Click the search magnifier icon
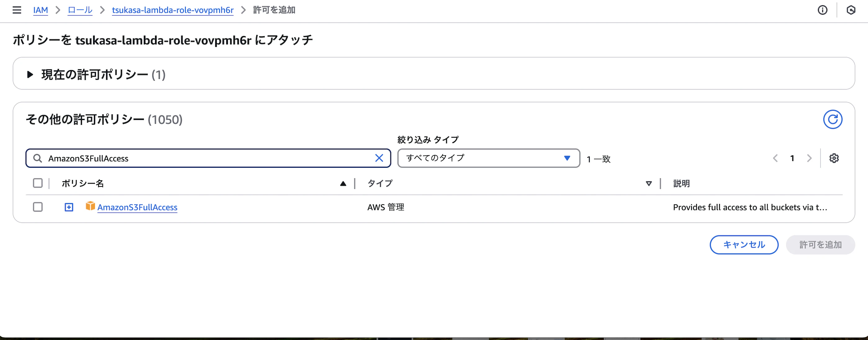868x340 pixels. tap(38, 158)
